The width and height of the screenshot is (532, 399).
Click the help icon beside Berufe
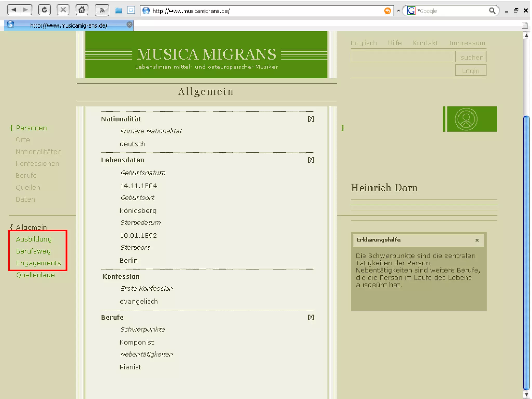pyautogui.click(x=311, y=317)
